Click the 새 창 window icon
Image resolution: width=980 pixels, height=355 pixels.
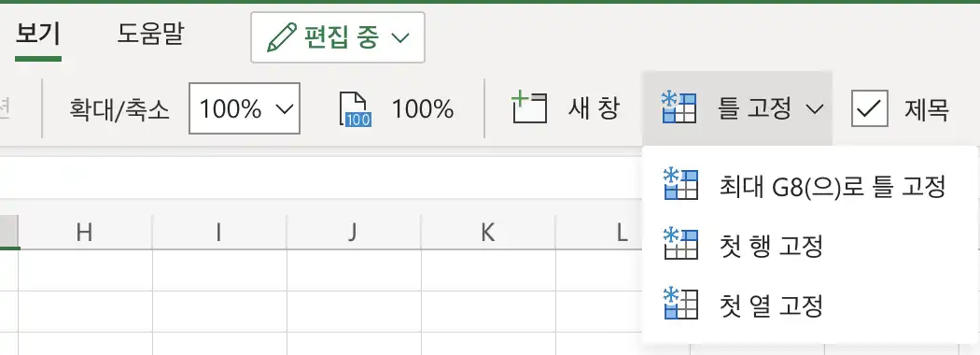[529, 107]
